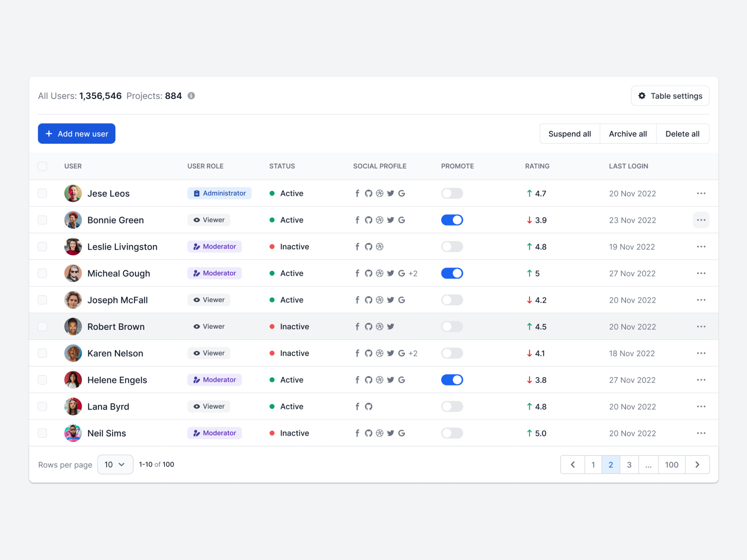The height and width of the screenshot is (560, 747).
Task: Open the three-dot actions menu for Robert Brown
Action: (x=701, y=326)
